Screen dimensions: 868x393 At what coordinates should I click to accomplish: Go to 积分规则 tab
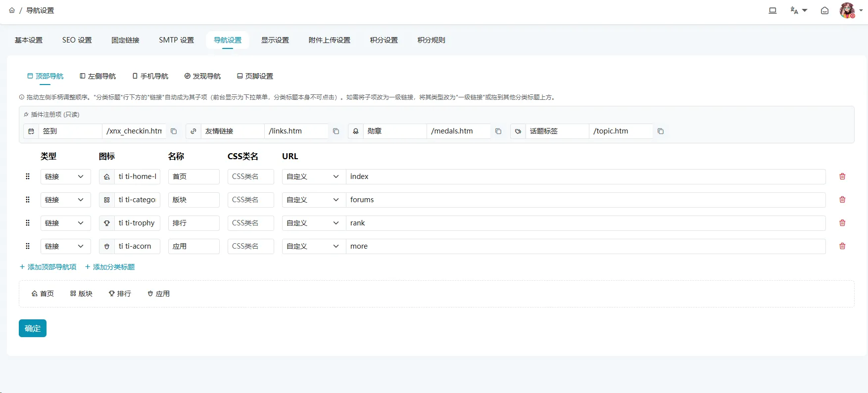pyautogui.click(x=432, y=40)
